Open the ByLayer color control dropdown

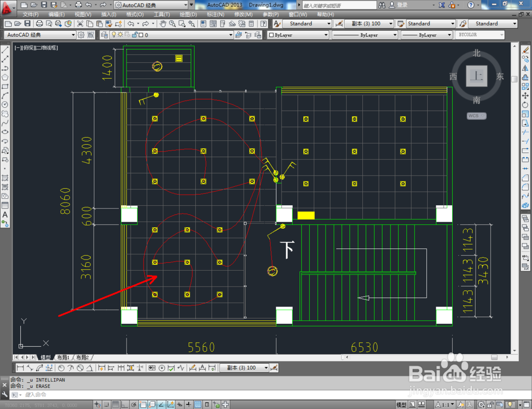(x=298, y=35)
